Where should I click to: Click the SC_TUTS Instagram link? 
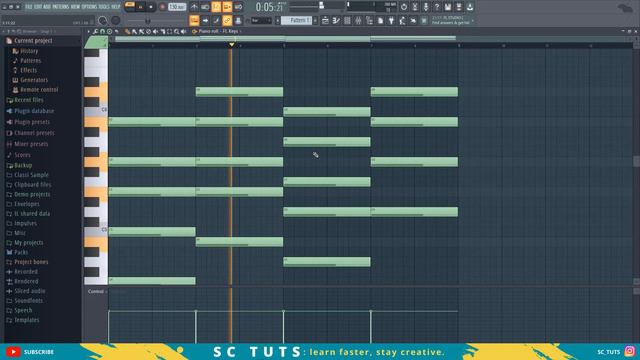[616, 351]
